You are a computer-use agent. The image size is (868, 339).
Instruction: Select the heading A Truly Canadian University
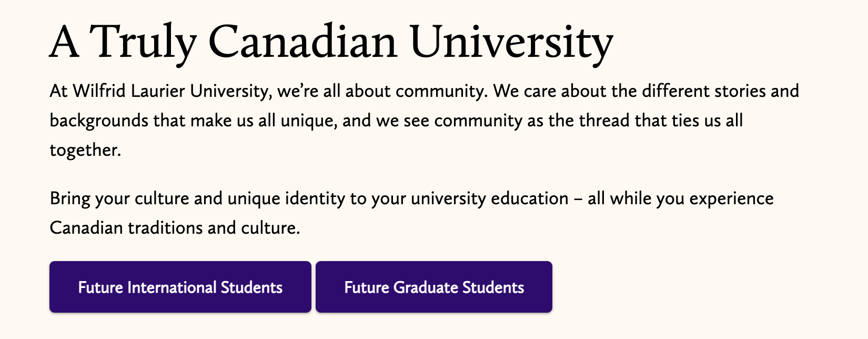point(330,38)
